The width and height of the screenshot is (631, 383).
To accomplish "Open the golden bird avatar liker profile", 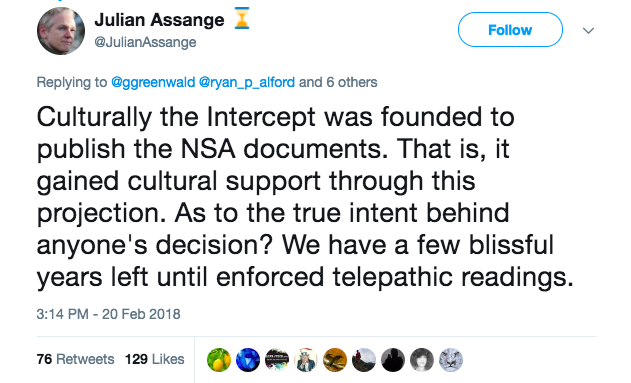I will 335,360.
